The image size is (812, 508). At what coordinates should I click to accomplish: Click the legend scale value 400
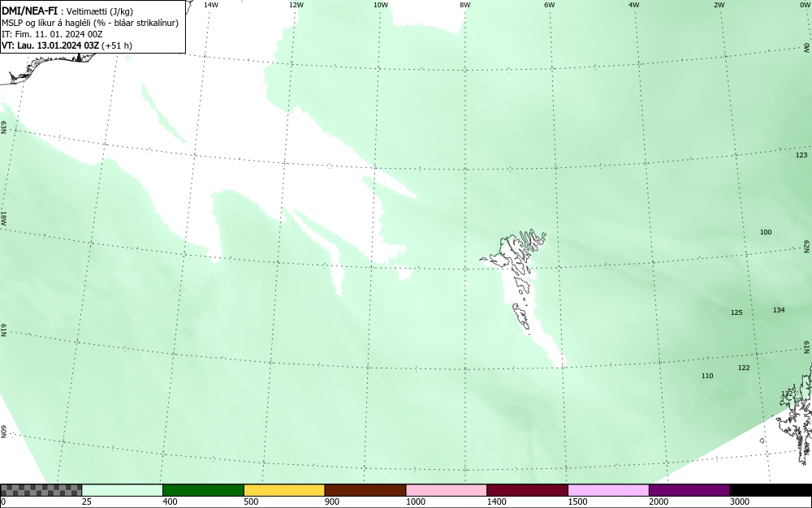170,502
